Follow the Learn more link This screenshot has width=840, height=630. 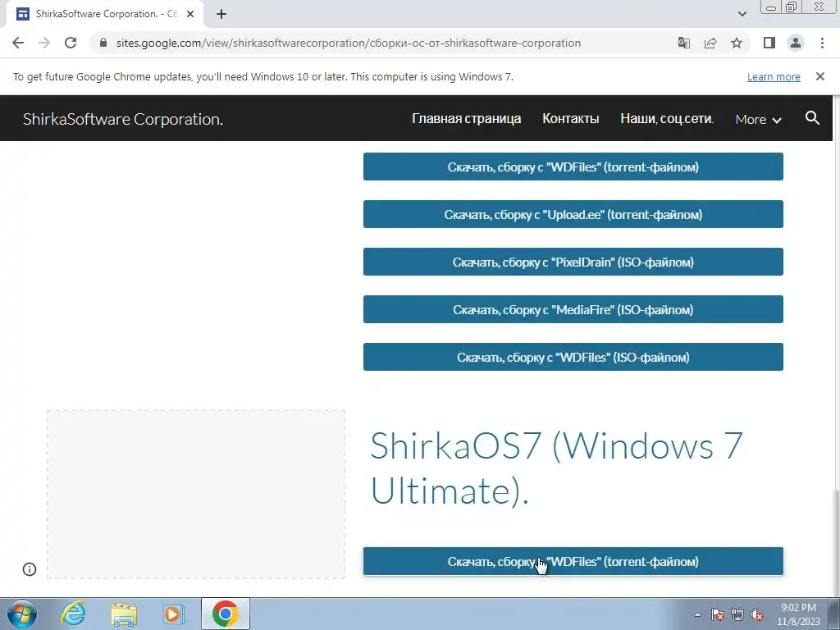tap(774, 76)
